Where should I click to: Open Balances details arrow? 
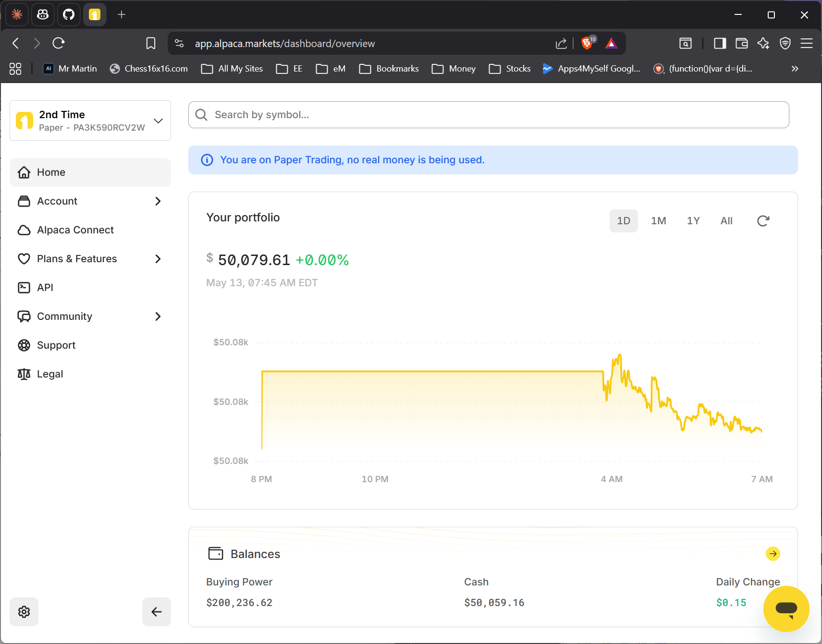[773, 554]
